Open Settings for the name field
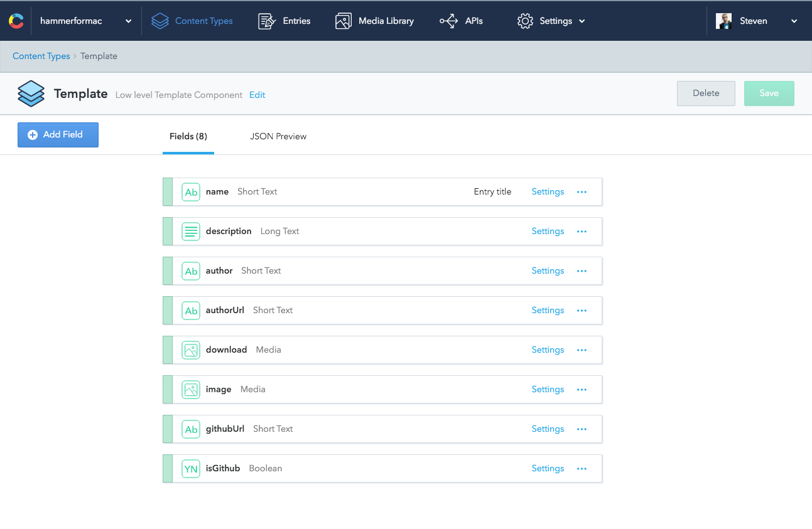The width and height of the screenshot is (812, 529). [x=548, y=191]
